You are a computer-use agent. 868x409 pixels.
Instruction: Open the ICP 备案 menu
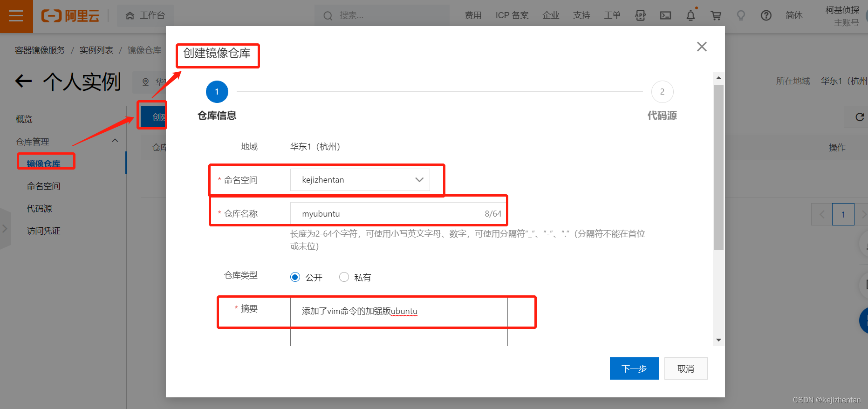[x=512, y=16]
